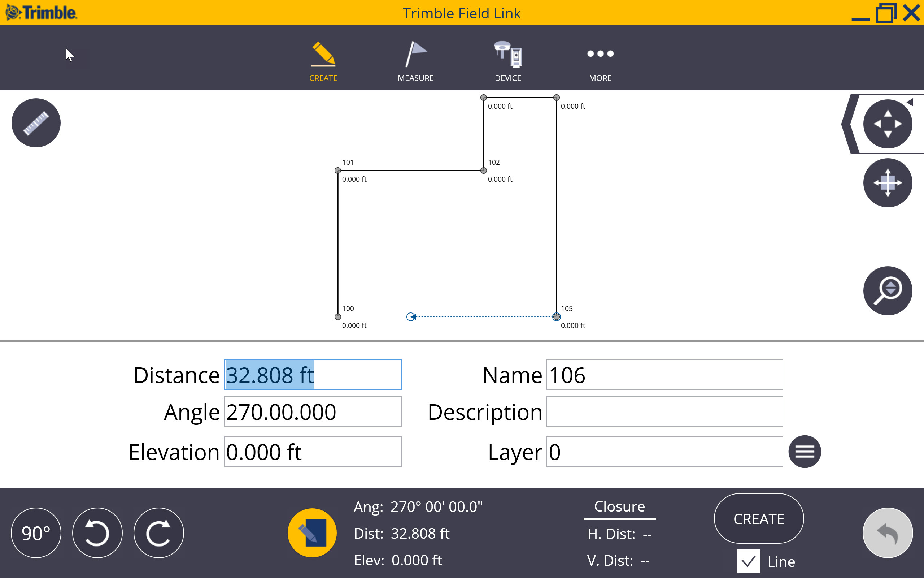Focus the Elevation input field
This screenshot has width=924, height=578.
pos(313,452)
